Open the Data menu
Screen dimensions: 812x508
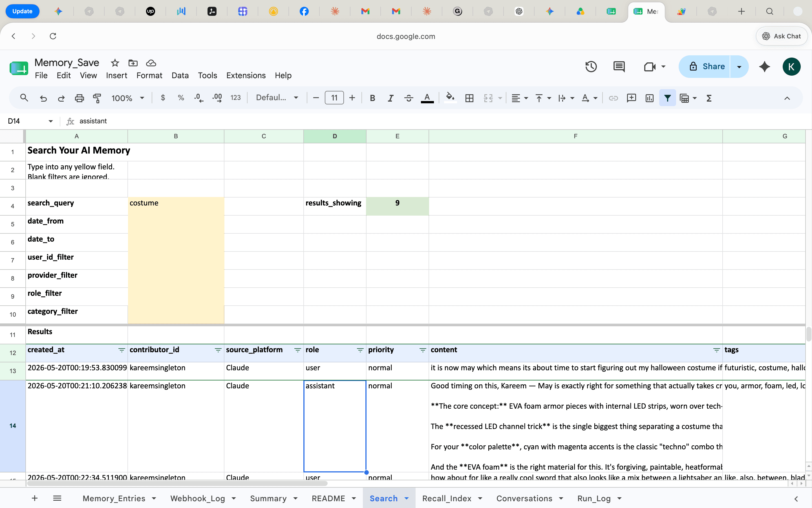tap(180, 75)
